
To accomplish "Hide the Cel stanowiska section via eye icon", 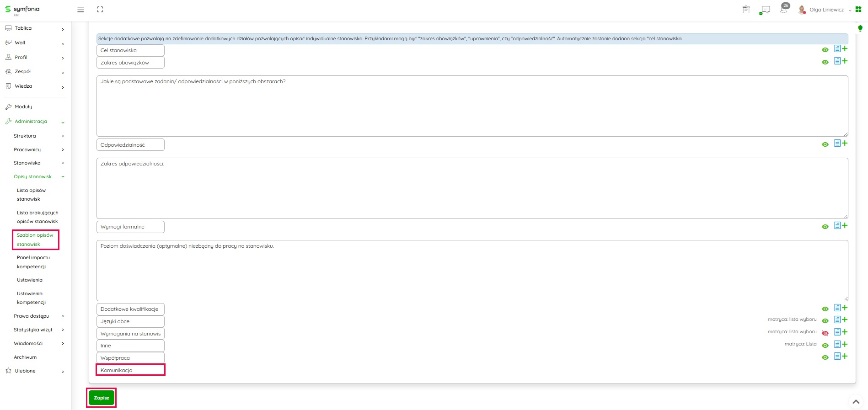I will (x=825, y=50).
